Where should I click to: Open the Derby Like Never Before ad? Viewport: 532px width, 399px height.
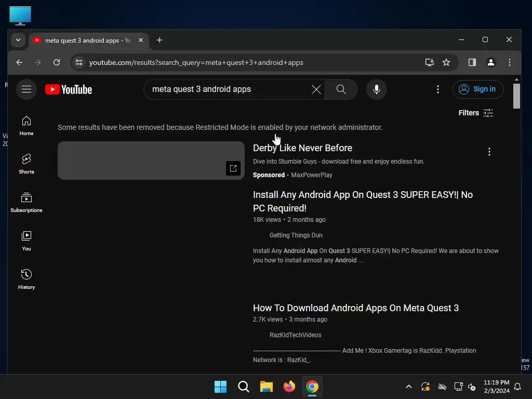303,148
